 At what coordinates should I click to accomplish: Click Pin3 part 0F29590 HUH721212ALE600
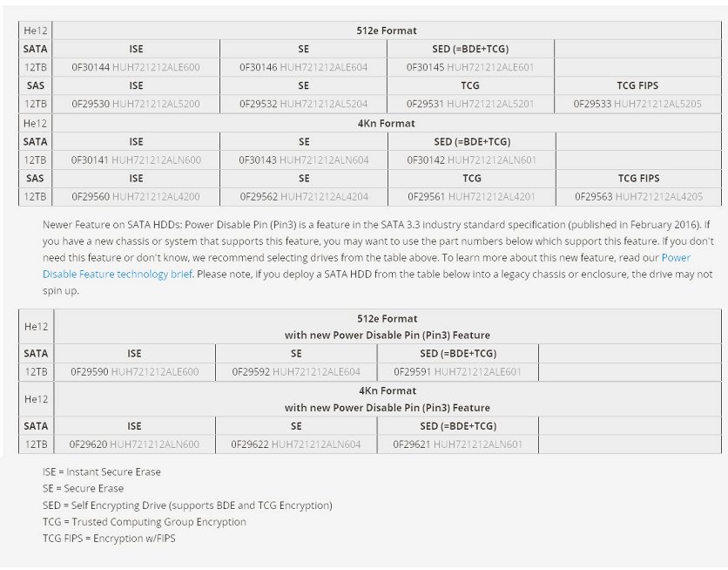(135, 372)
